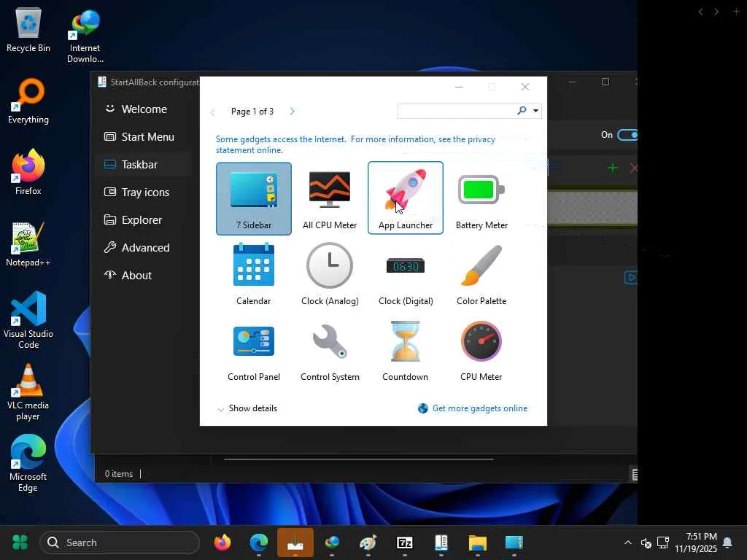Click the search magnifier in gadget gallery
747x560 pixels.
point(522,111)
